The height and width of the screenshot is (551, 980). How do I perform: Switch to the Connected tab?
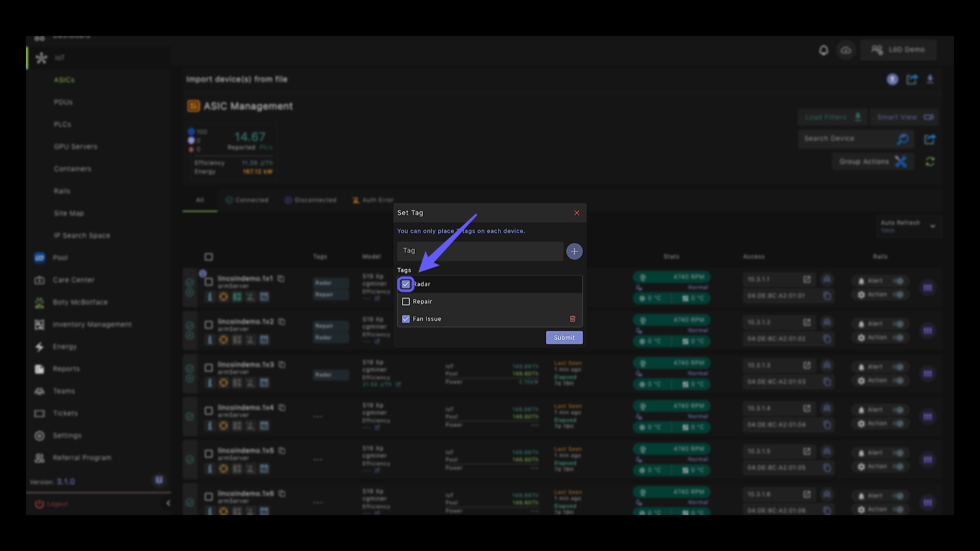coord(247,201)
